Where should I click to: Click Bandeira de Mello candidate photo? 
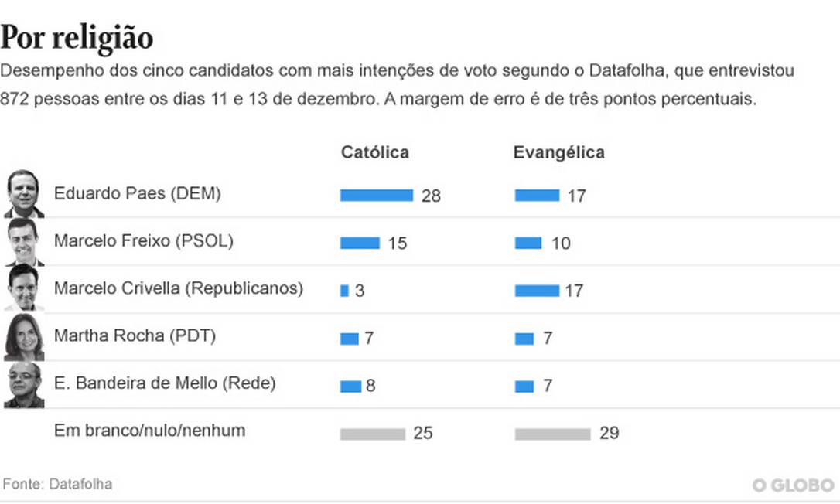(x=23, y=384)
